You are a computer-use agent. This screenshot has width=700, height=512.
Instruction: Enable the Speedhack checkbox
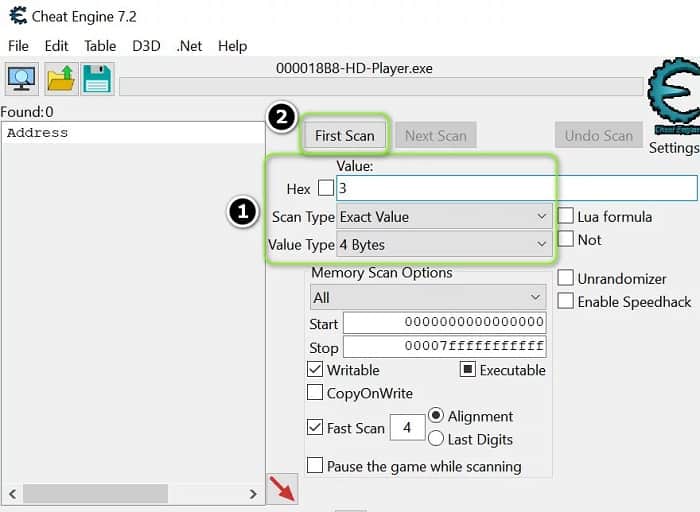(x=566, y=301)
